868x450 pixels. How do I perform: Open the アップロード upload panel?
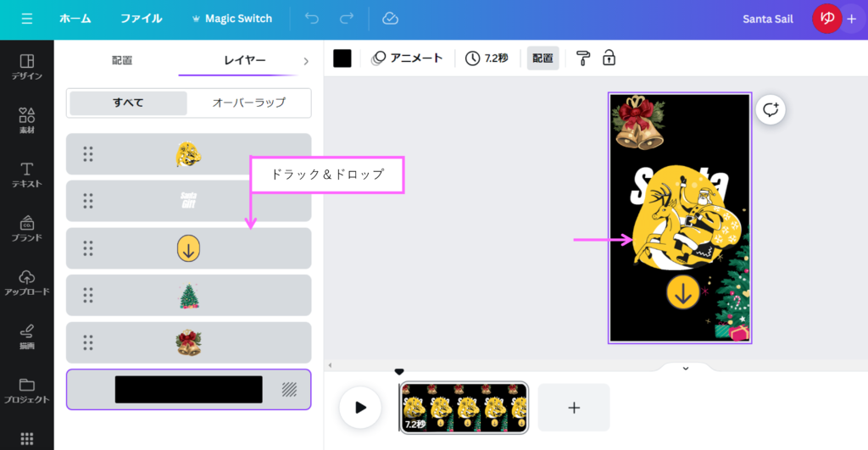[x=26, y=283]
